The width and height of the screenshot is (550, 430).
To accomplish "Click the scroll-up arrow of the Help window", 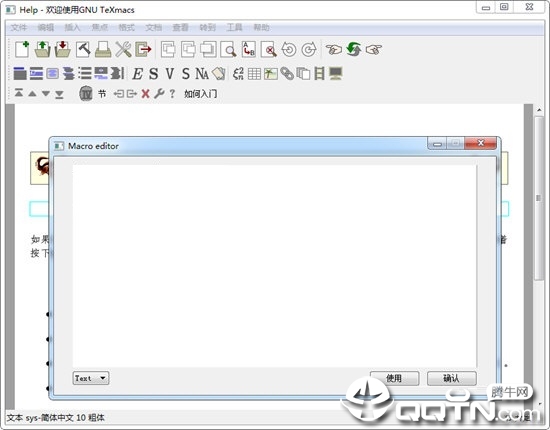I will point(538,110).
